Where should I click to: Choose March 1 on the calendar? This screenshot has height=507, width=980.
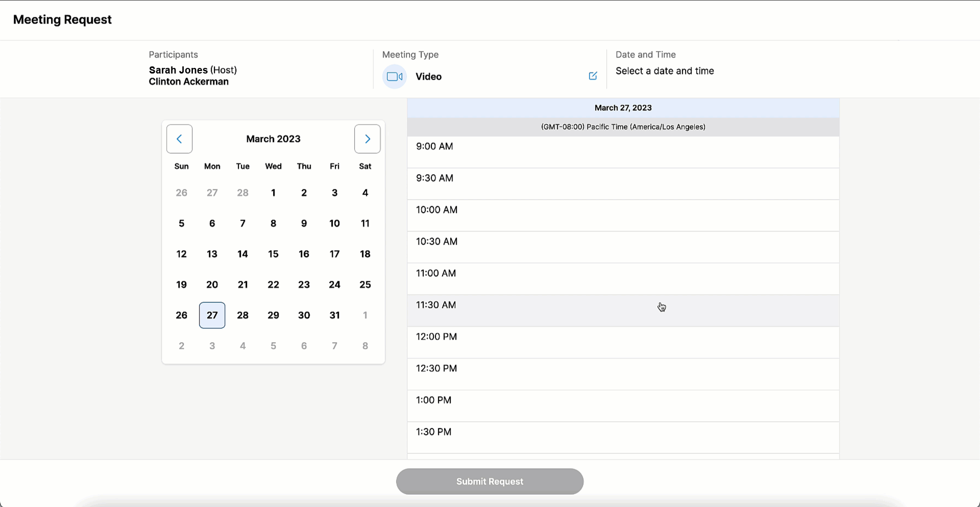[273, 192]
